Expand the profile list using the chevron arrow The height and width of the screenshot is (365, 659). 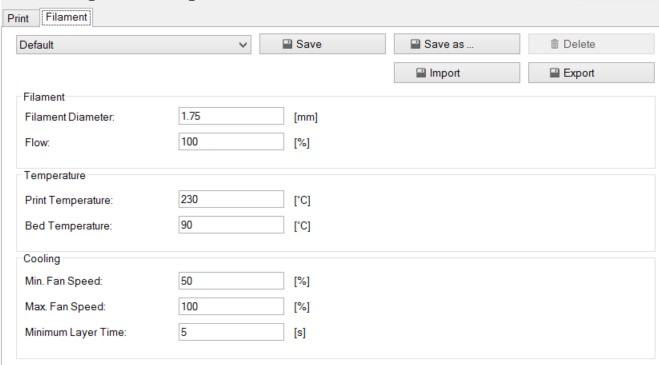(243, 45)
